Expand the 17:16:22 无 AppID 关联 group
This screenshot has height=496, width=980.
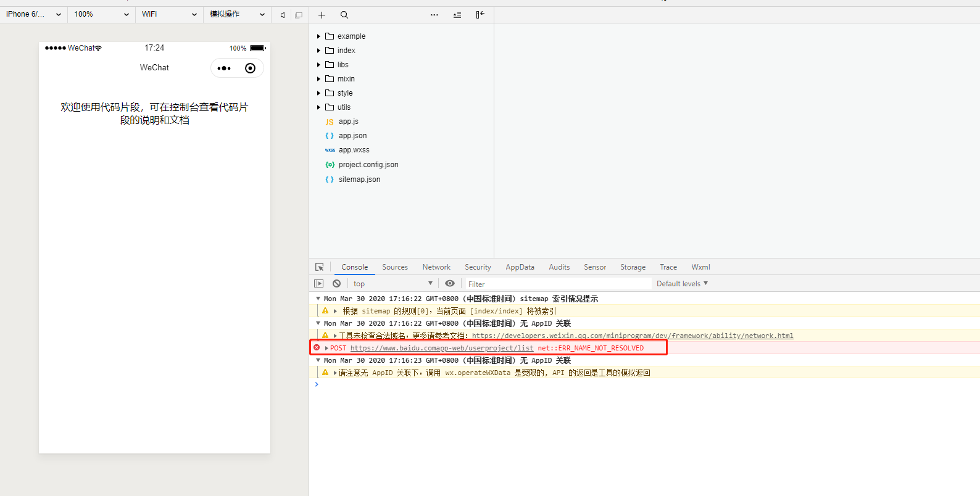[318, 323]
